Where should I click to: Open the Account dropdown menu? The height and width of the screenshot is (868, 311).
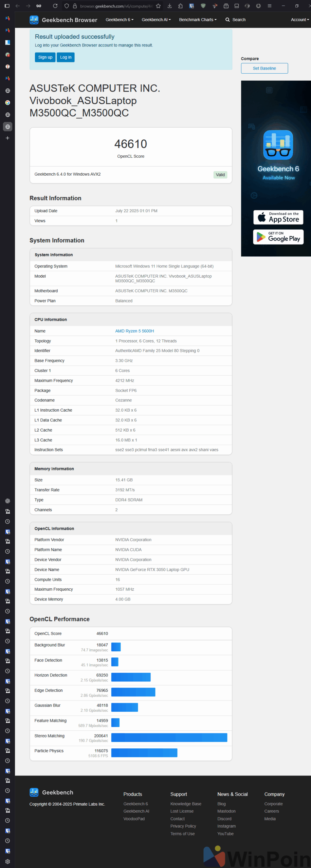click(300, 20)
